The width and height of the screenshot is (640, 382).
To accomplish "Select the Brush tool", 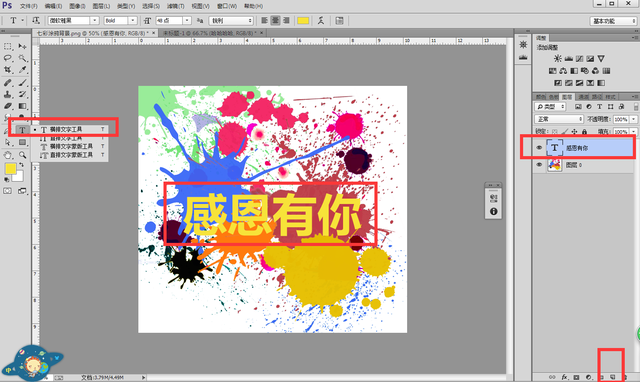I will point(22,82).
